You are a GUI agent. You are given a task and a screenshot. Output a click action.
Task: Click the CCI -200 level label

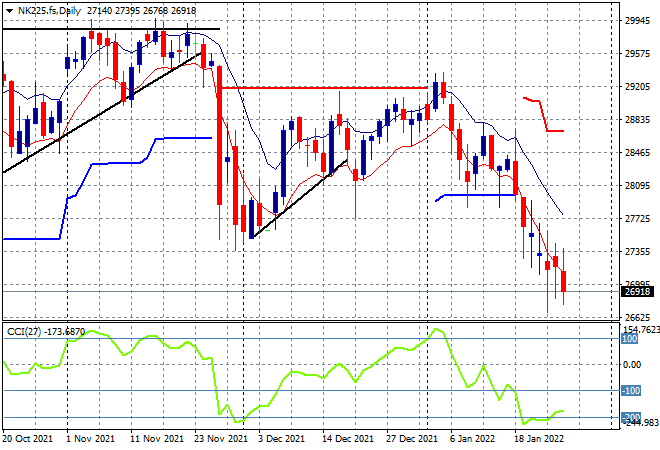tap(631, 417)
